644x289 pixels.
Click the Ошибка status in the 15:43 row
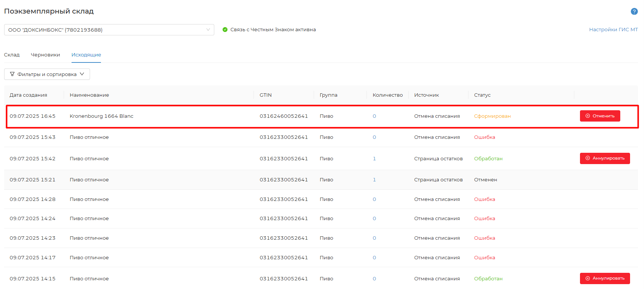coord(484,137)
